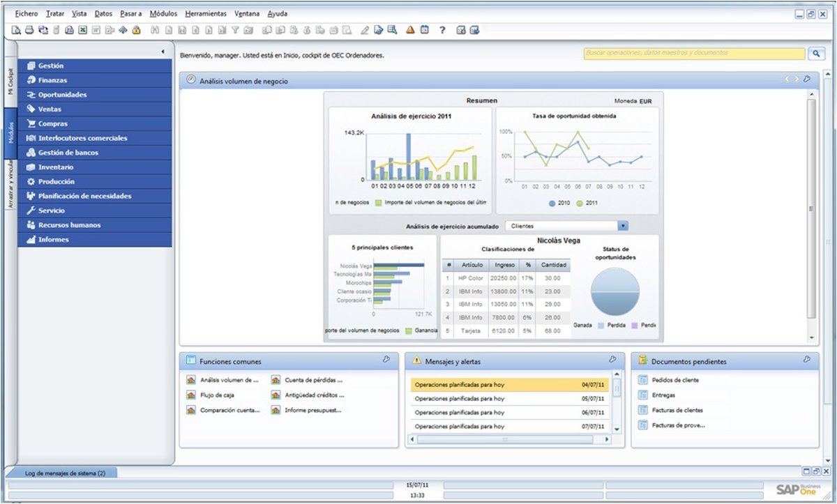
Task: Open settings wrench of Mensajes y alertas
Action: [x=612, y=360]
